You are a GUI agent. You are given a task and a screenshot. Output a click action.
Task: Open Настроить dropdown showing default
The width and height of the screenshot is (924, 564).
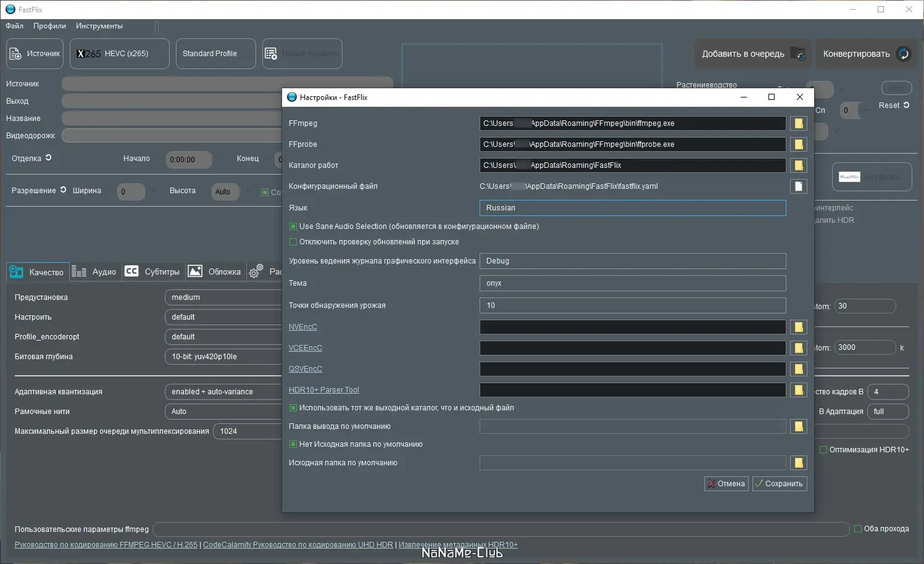223,317
